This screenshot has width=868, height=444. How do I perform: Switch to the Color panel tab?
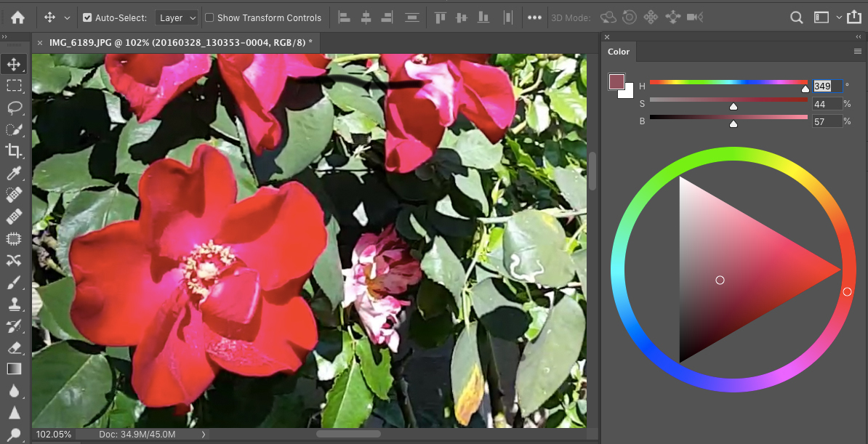coord(619,52)
